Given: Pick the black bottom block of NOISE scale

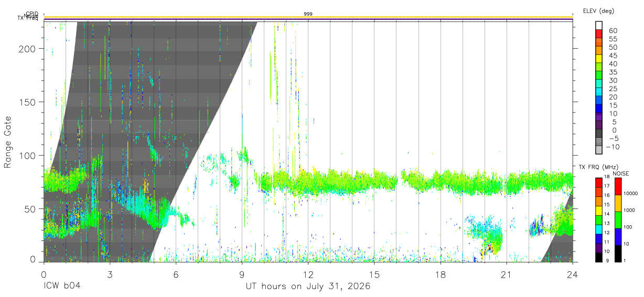Looking at the screenshot, I should pyautogui.click(x=618, y=253).
